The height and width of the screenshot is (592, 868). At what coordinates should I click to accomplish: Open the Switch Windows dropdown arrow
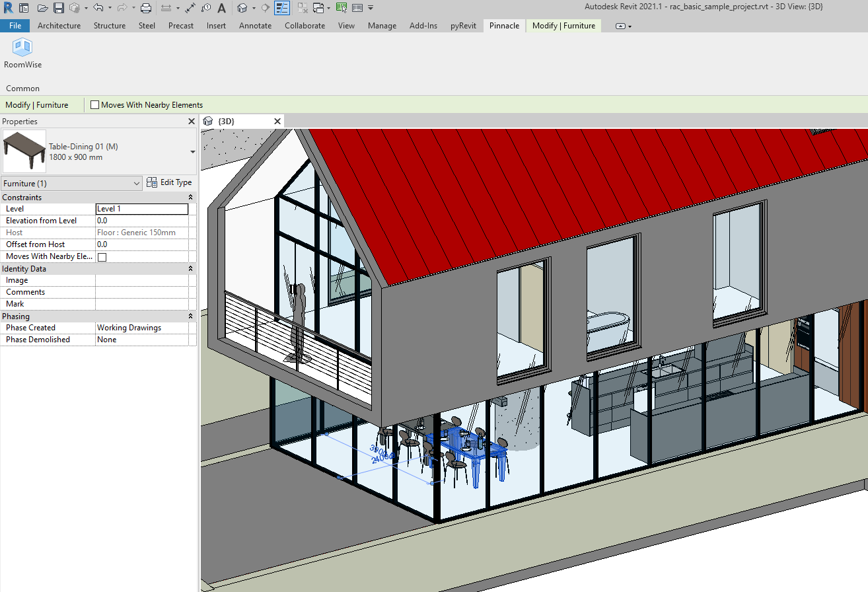pyautogui.click(x=328, y=9)
